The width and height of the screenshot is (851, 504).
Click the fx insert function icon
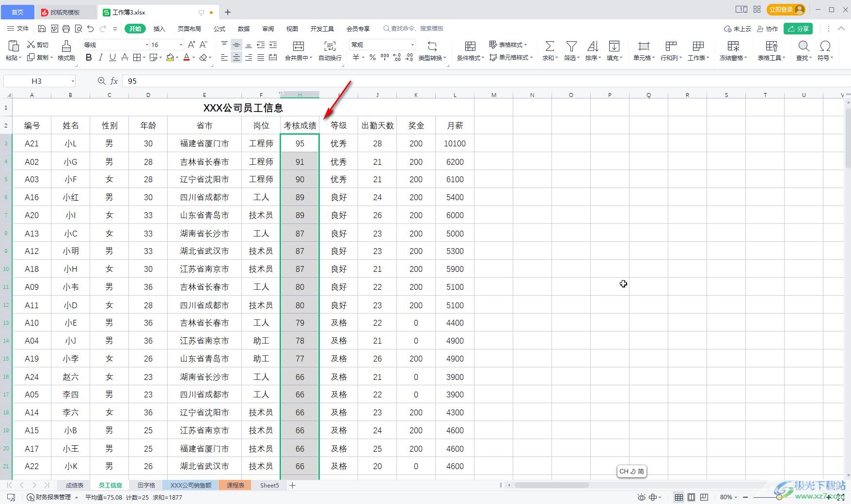[114, 81]
